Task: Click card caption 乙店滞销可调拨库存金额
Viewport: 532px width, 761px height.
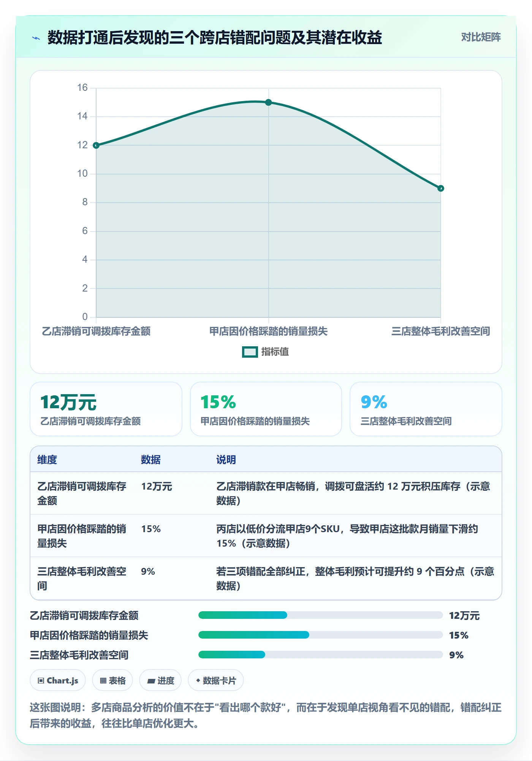Action: [90, 421]
